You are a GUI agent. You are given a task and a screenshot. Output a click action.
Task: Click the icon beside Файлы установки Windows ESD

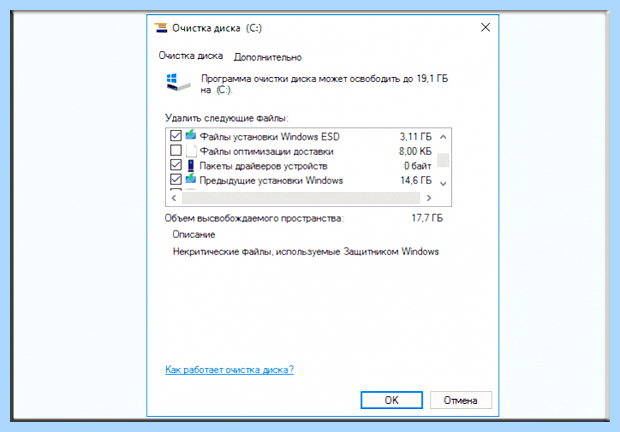pos(191,135)
